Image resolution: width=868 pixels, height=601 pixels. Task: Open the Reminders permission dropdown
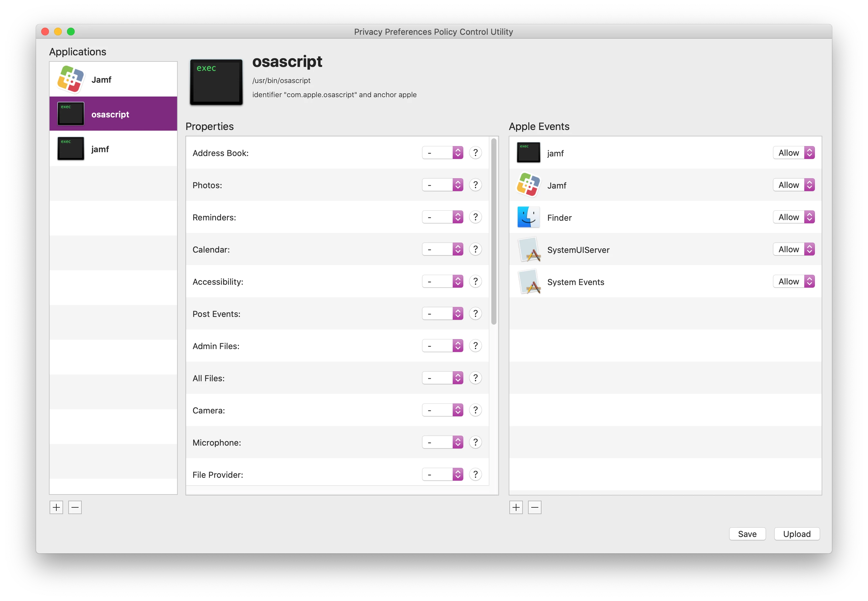click(443, 217)
